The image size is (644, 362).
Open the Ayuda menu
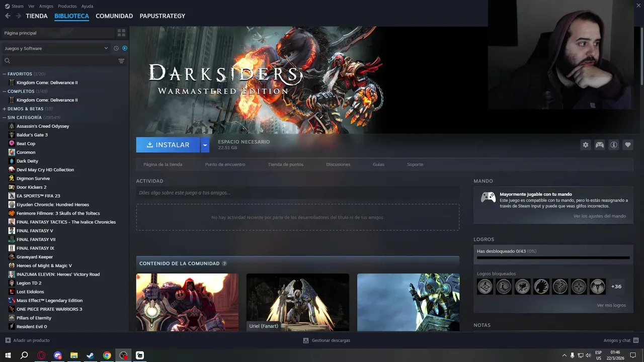pyautogui.click(x=87, y=6)
